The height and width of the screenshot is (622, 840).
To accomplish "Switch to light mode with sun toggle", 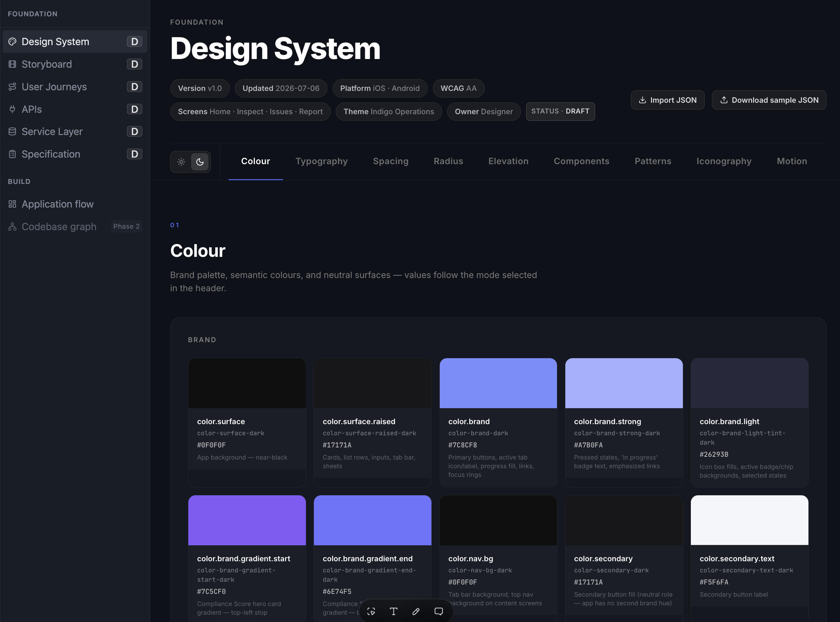I will coord(181,162).
